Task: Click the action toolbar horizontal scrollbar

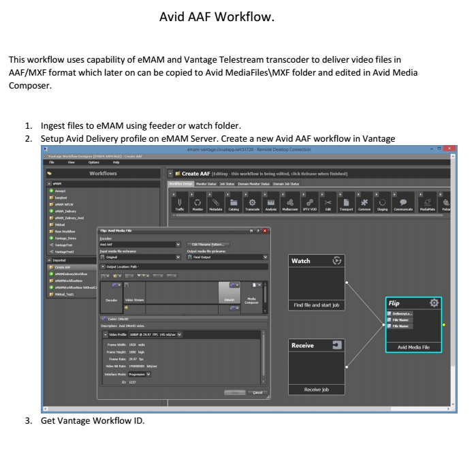Action: (x=309, y=215)
